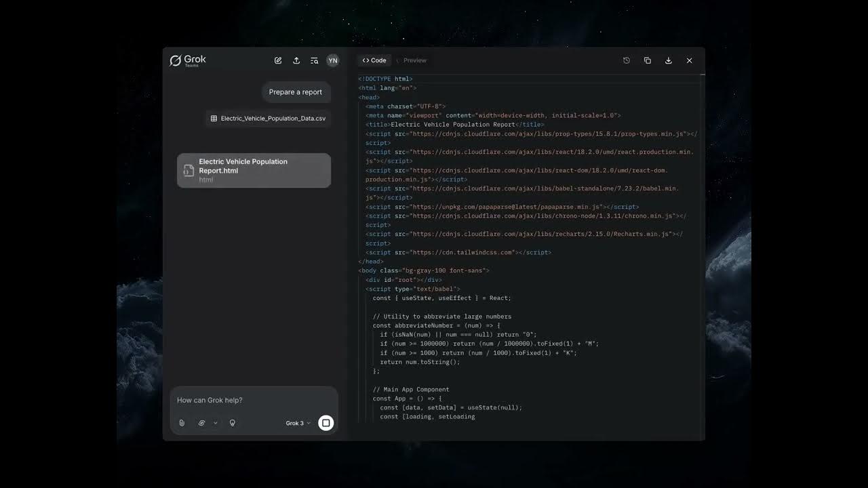868x488 pixels.
Task: Click the const abbreviateNumber line
Action: (436, 325)
